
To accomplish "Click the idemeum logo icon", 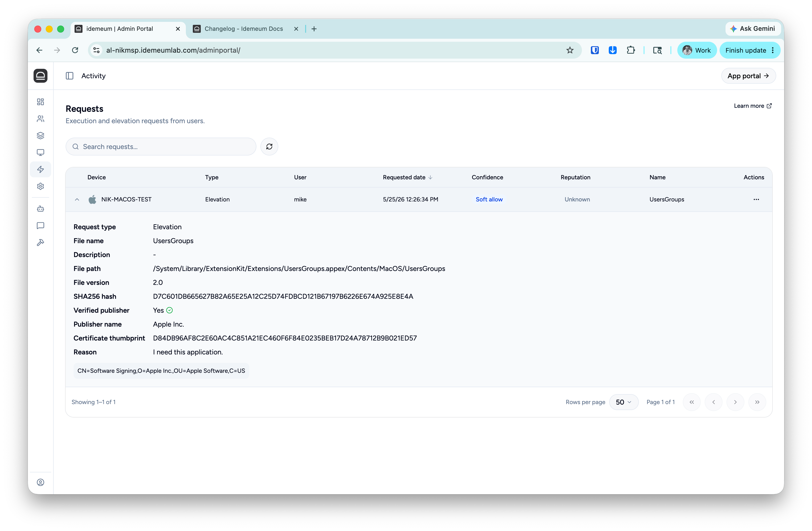I will (x=40, y=76).
